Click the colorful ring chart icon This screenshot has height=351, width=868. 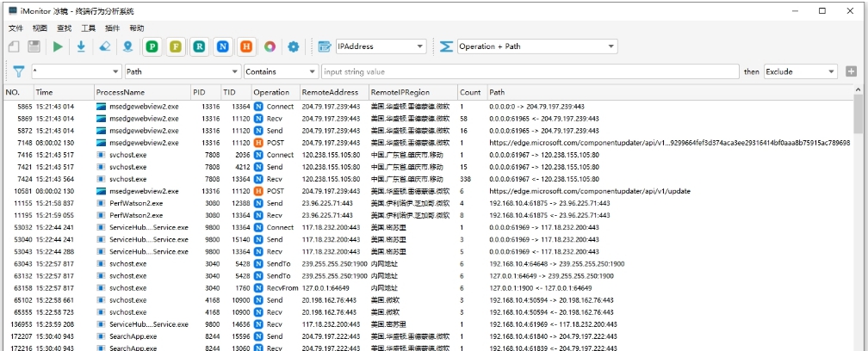coord(270,46)
